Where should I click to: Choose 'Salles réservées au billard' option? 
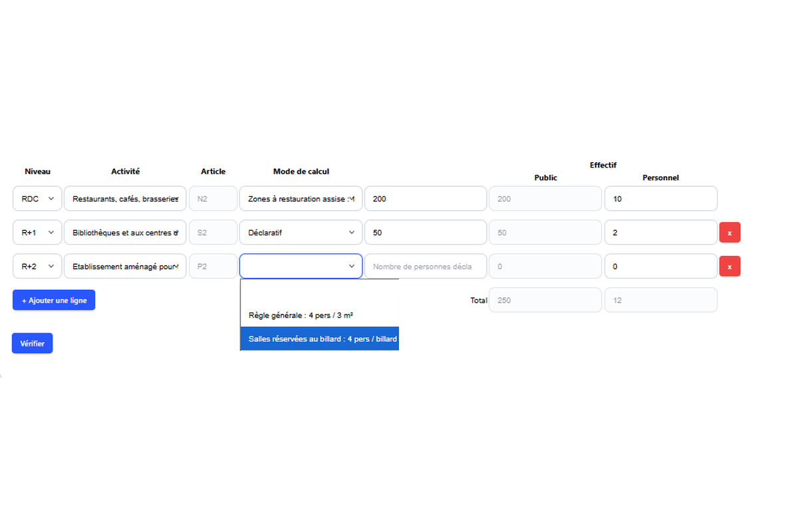[x=319, y=339]
